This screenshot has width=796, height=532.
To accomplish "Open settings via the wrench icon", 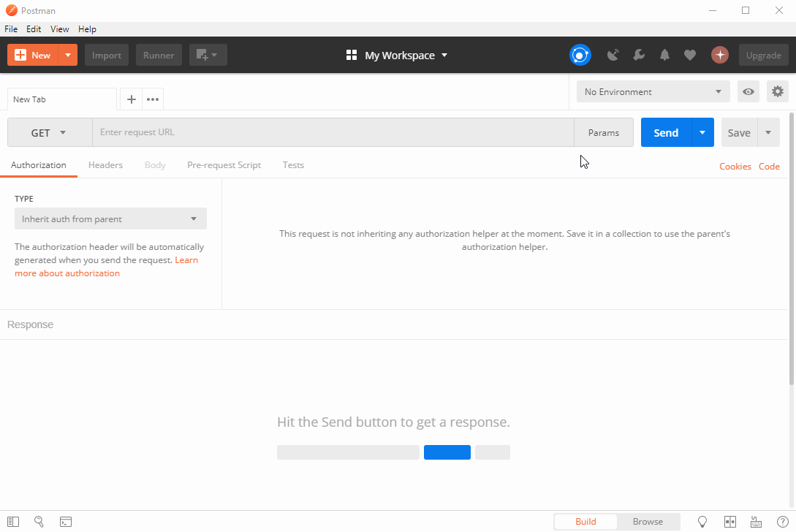I will coord(639,55).
